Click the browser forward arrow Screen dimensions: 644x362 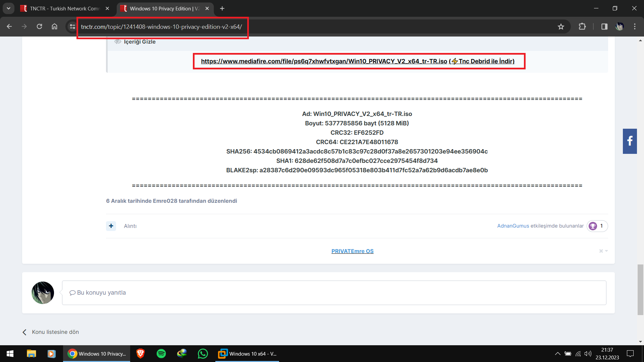click(x=24, y=26)
